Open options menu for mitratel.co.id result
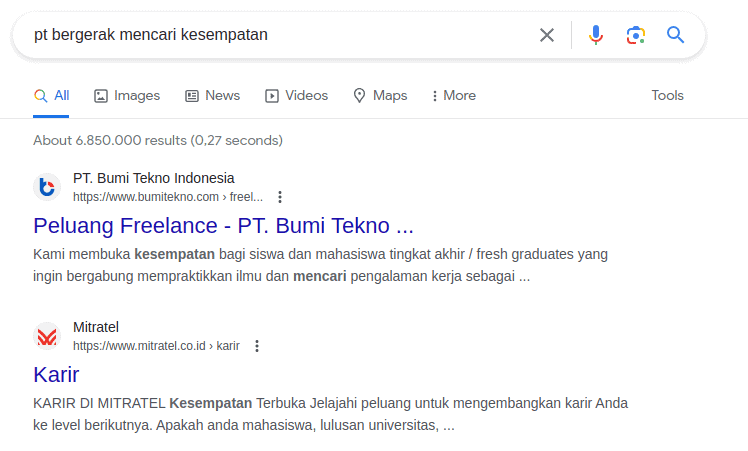The width and height of the screenshot is (748, 451). coord(257,346)
